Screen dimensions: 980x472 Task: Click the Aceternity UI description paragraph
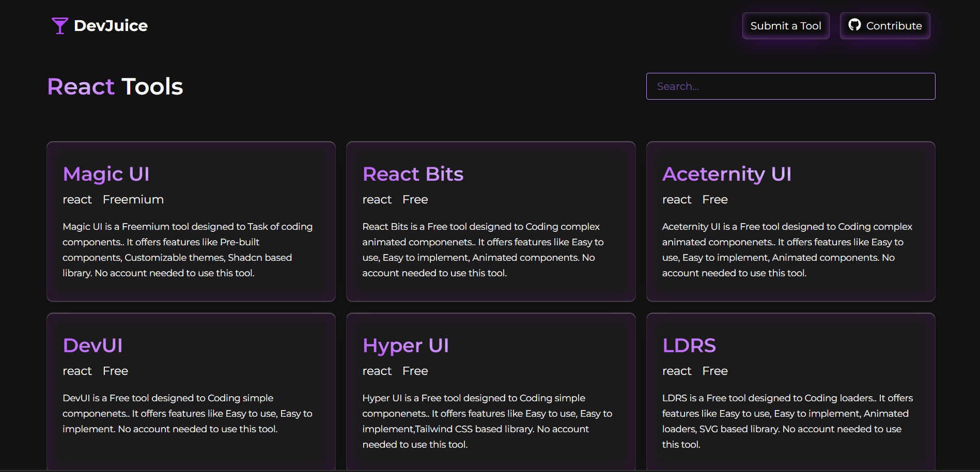[787, 250]
